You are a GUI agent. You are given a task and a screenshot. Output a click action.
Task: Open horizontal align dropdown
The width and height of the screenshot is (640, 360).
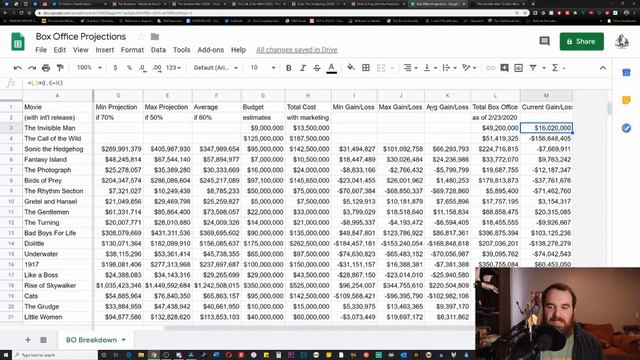[x=410, y=68]
